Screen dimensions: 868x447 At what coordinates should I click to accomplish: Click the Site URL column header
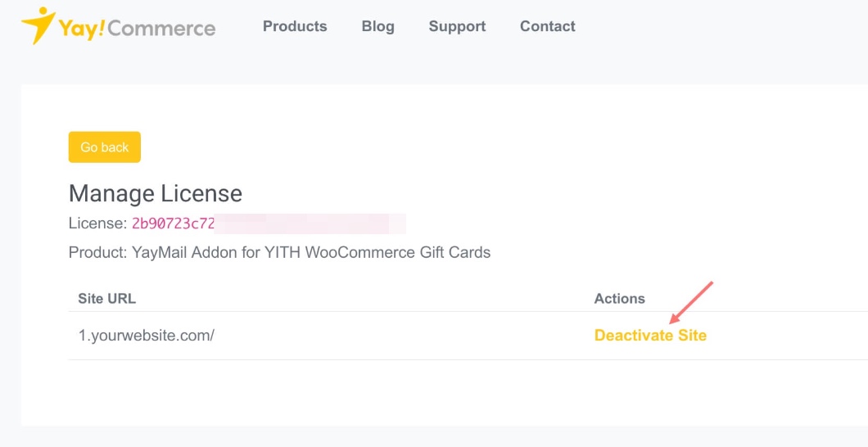coord(106,298)
